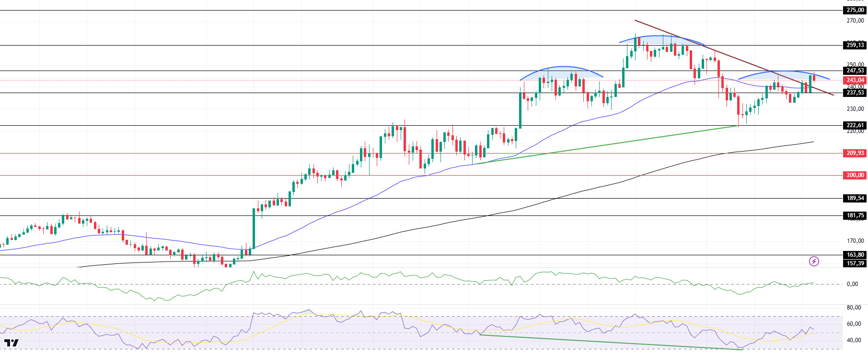868x357 pixels.
Task: Select the 157,39 price level label
Action: tap(855, 263)
